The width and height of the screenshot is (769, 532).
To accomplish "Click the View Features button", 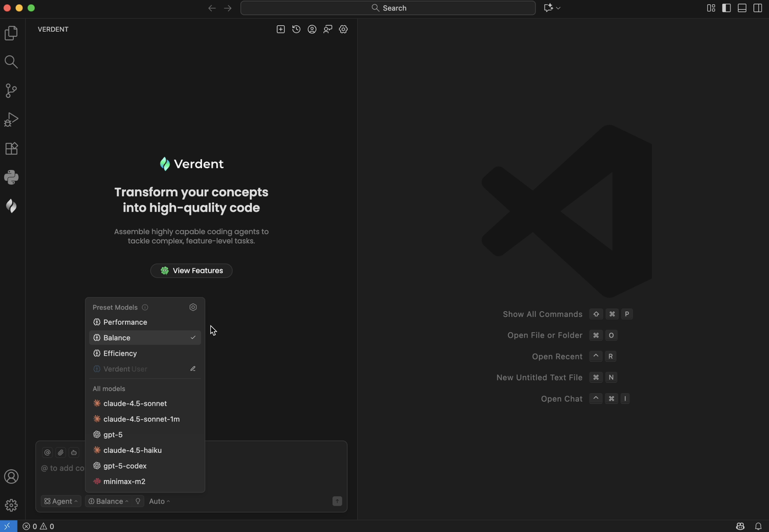I will 191,271.
